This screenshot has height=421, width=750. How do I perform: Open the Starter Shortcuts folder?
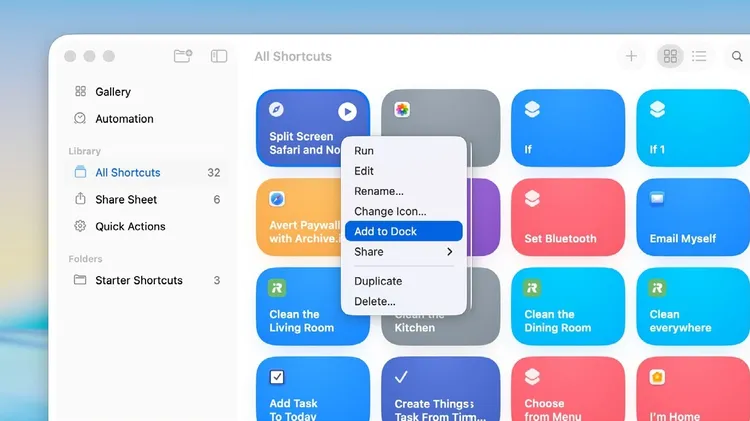click(x=138, y=281)
